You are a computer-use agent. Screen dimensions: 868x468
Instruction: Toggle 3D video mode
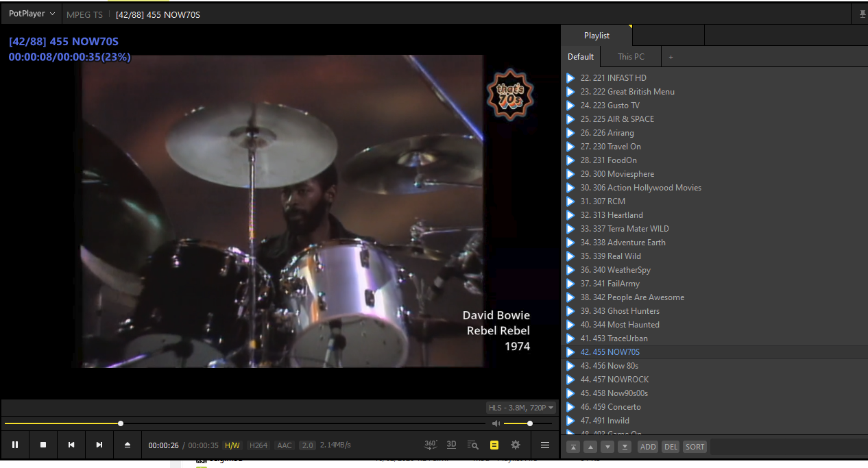click(x=451, y=445)
